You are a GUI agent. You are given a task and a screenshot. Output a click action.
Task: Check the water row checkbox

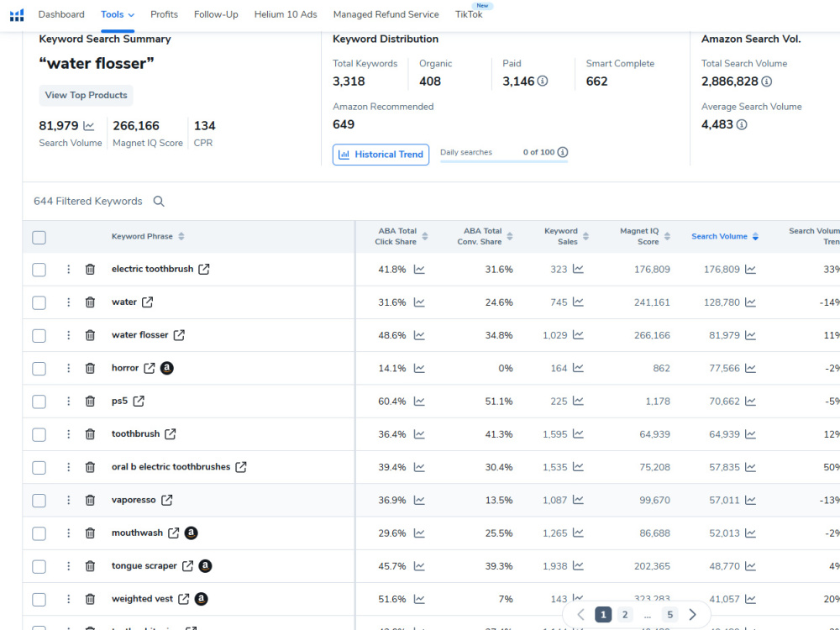pos(39,302)
